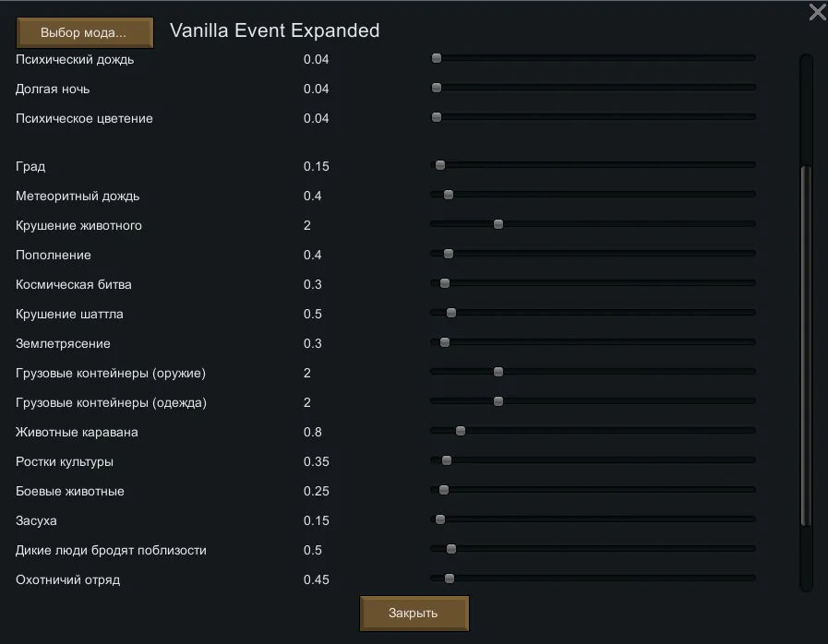Click the "Пополнение" slider handle
This screenshot has width=828, height=644.
click(449, 254)
